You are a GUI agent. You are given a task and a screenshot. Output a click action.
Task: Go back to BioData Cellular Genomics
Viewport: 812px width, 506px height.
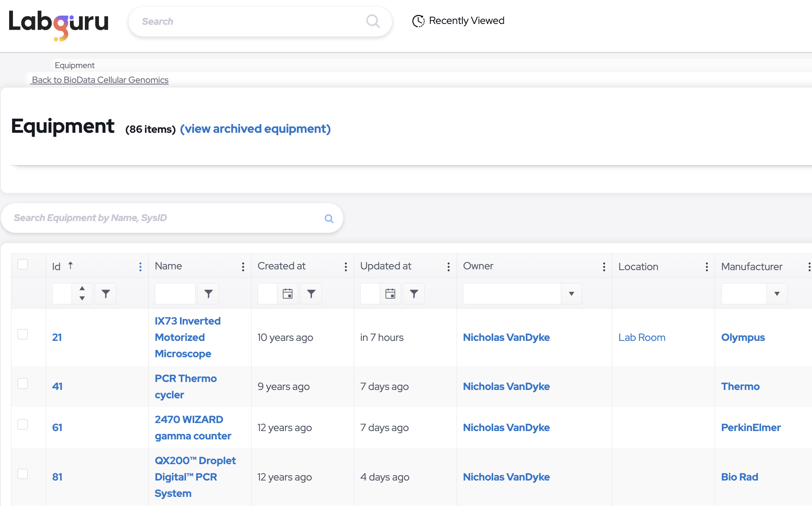pyautogui.click(x=100, y=80)
